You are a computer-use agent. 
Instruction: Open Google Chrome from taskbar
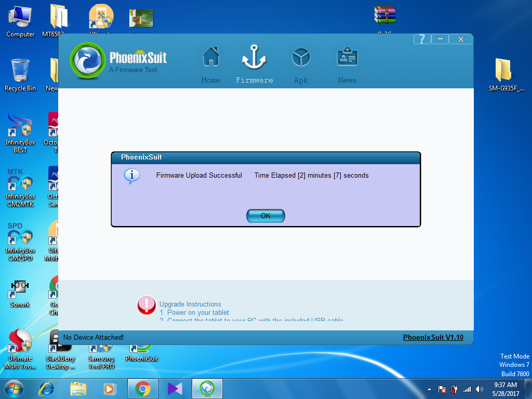tap(143, 389)
